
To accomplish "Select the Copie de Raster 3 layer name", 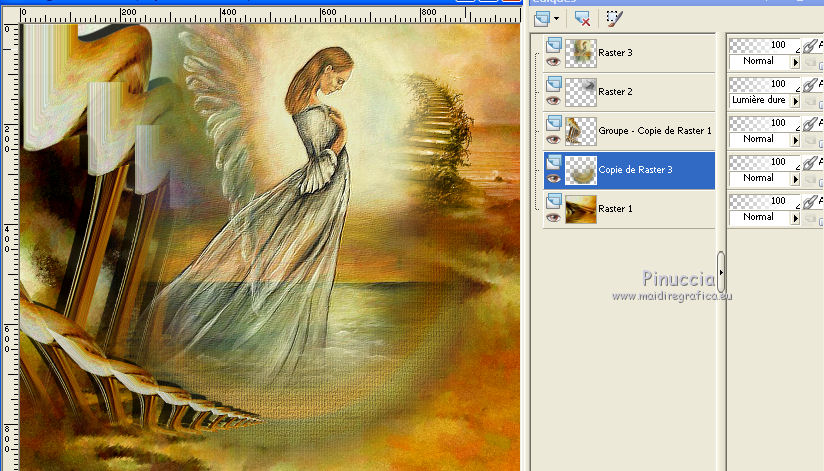I will tap(635, 169).
